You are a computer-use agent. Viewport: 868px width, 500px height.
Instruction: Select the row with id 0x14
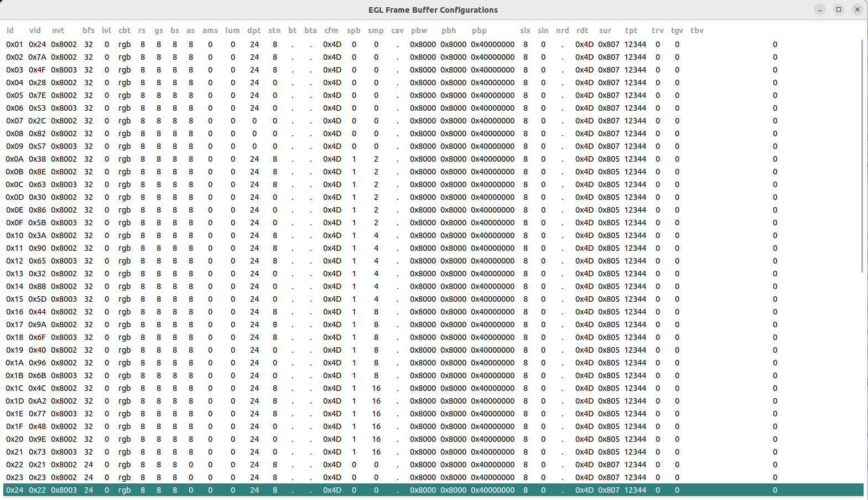click(433, 286)
